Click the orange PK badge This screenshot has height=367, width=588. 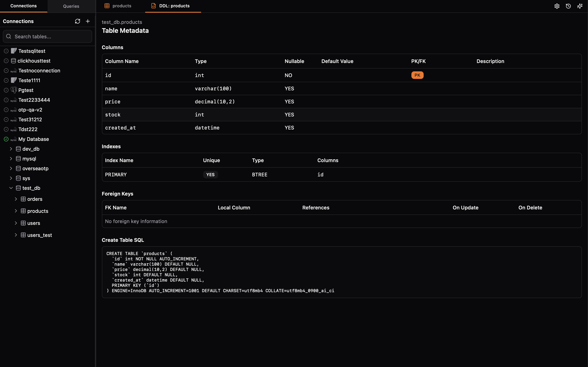[x=417, y=75]
